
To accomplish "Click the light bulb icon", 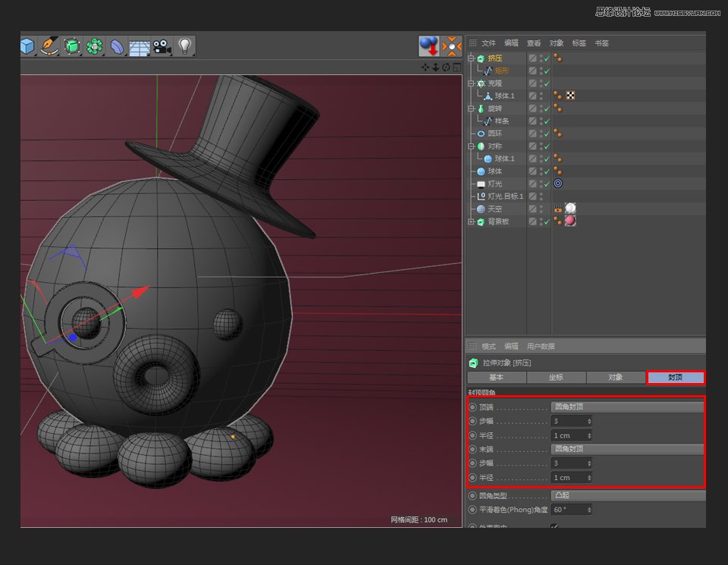I will click(184, 46).
